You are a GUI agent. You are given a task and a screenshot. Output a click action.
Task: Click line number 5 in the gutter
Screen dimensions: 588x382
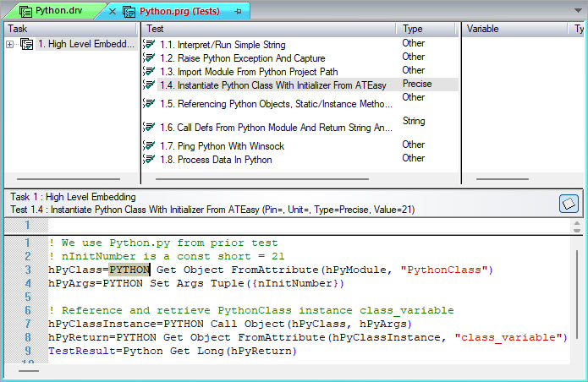27,297
